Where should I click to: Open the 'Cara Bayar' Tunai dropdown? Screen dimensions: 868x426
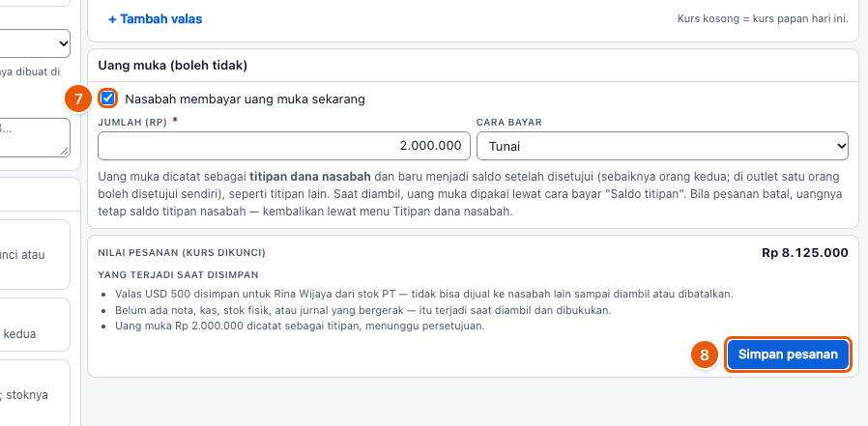[662, 146]
